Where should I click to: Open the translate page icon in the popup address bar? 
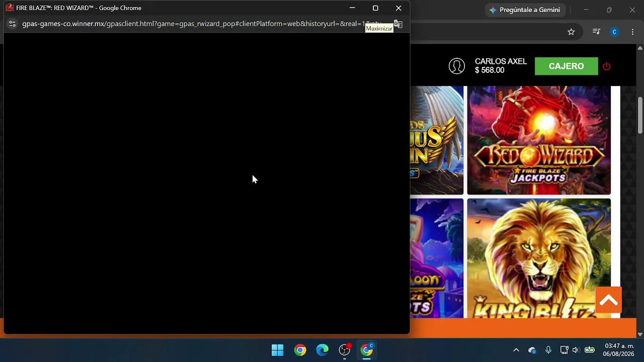click(x=398, y=24)
